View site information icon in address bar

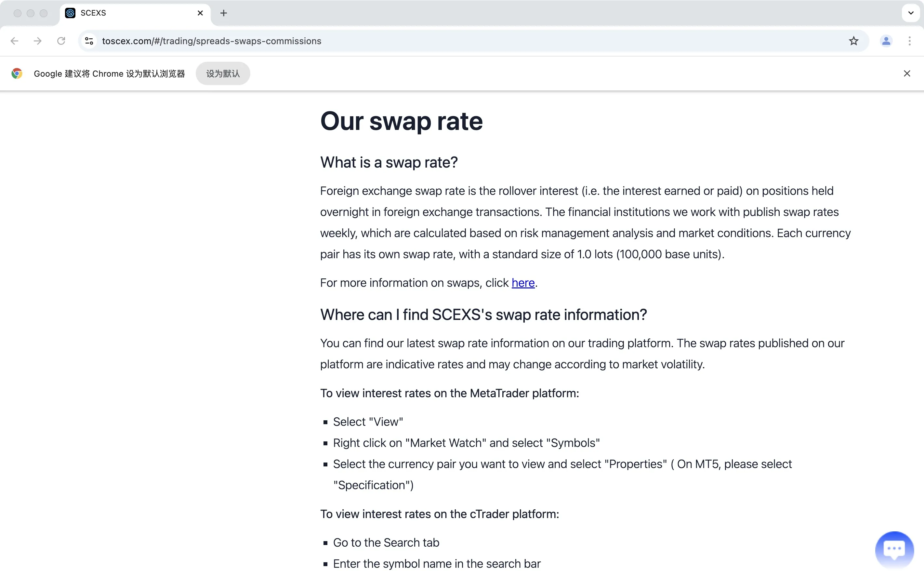tap(89, 41)
